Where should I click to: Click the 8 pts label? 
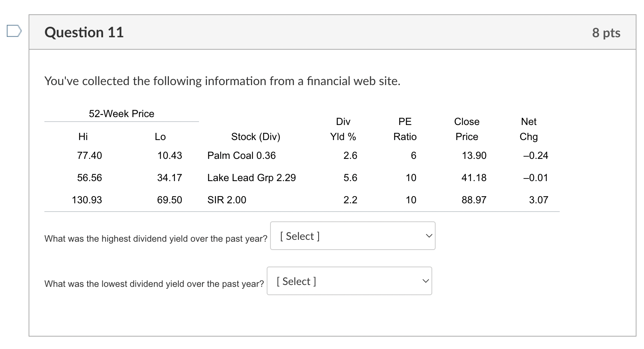click(606, 33)
